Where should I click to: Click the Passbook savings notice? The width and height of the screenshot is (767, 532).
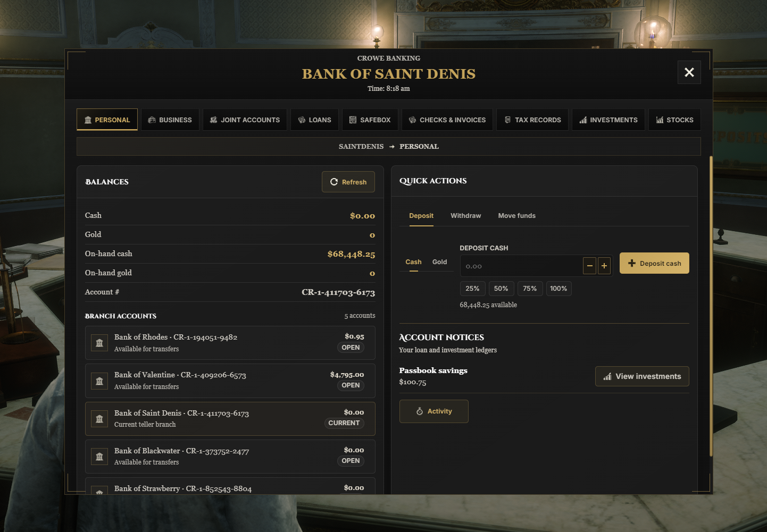[433, 371]
